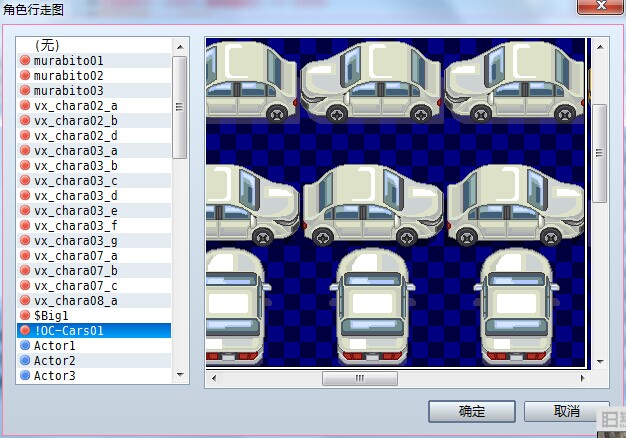Select bottom-center rear-view car sprite
This screenshot has width=626, height=438.
pos(372,307)
